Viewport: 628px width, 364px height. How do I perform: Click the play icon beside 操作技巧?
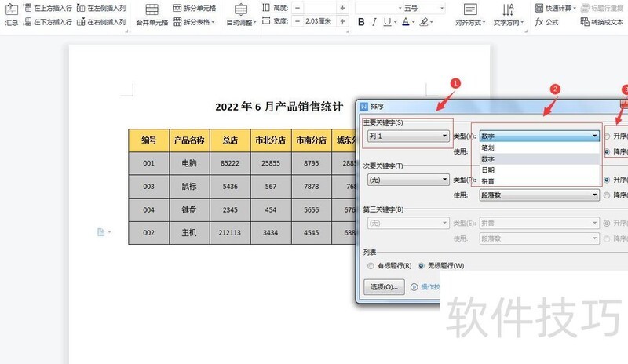pyautogui.click(x=414, y=286)
